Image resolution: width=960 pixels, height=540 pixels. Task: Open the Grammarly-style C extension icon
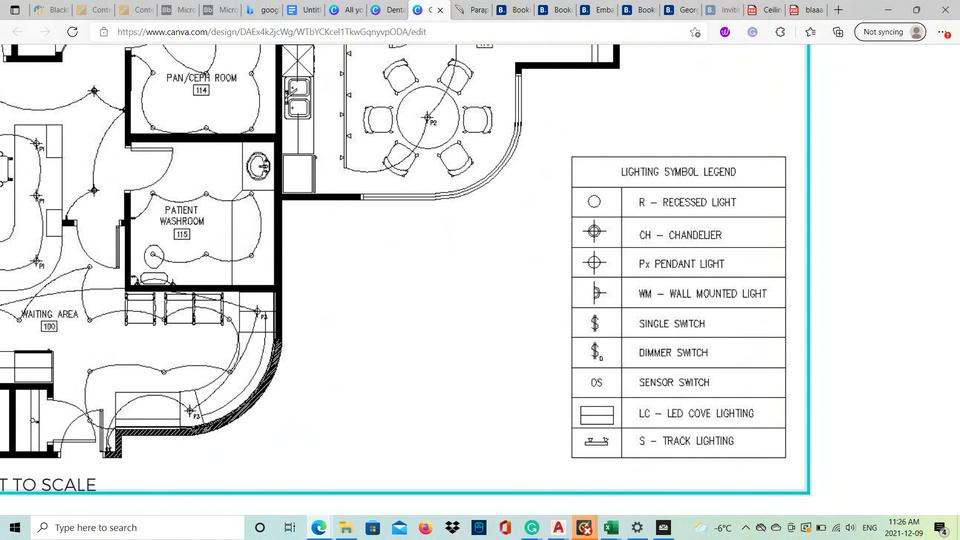[752, 32]
